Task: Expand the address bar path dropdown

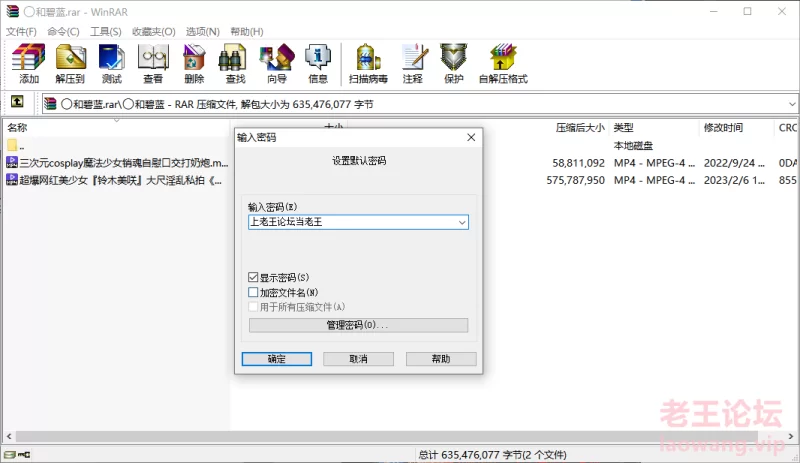Action: point(792,104)
